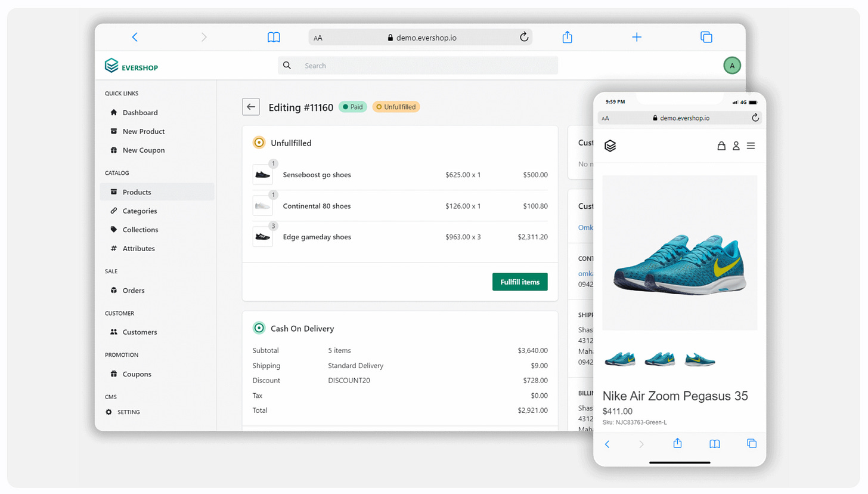
Task: Select second Pegasus thumbnail on phone
Action: [660, 359]
